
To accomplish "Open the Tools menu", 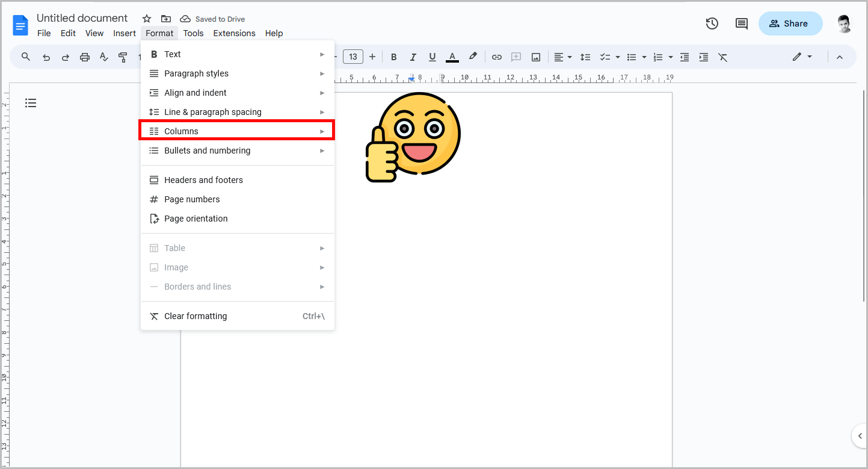I will pos(193,33).
